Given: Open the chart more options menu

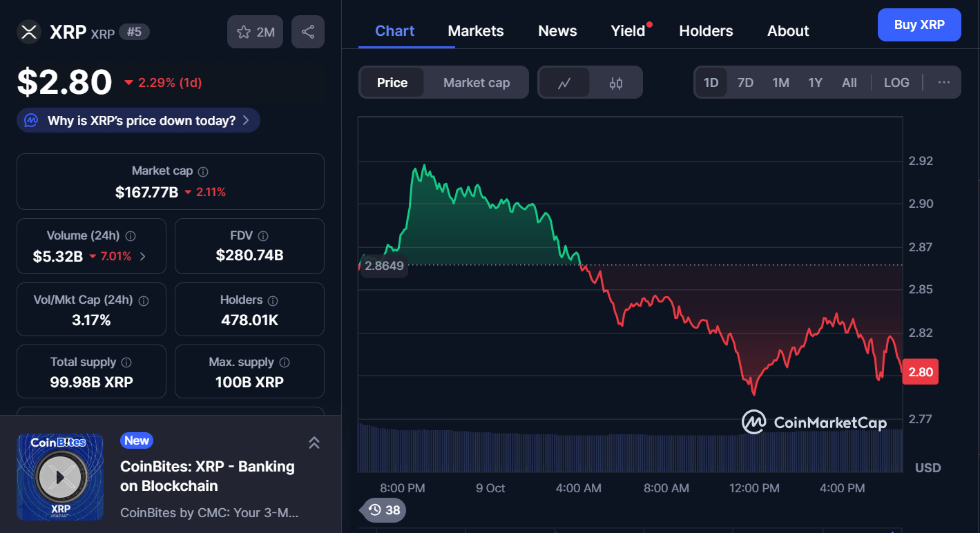Looking at the screenshot, I should pyautogui.click(x=944, y=83).
